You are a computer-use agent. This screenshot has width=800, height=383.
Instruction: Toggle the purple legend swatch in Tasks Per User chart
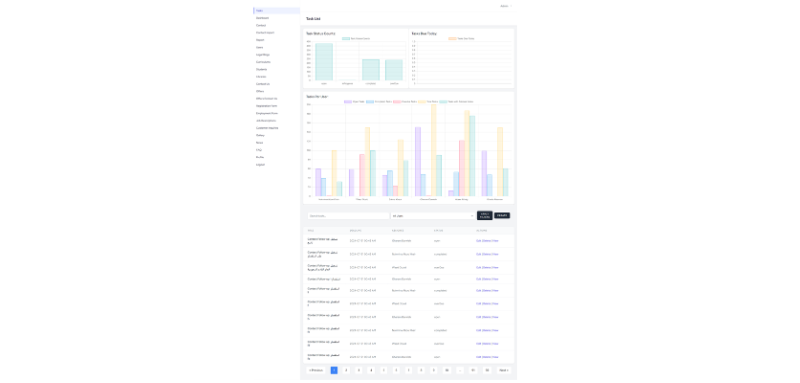click(x=347, y=101)
